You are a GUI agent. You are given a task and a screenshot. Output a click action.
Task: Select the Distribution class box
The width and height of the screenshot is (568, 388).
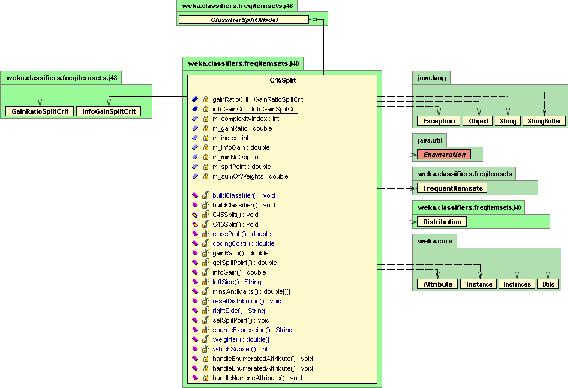[442, 222]
